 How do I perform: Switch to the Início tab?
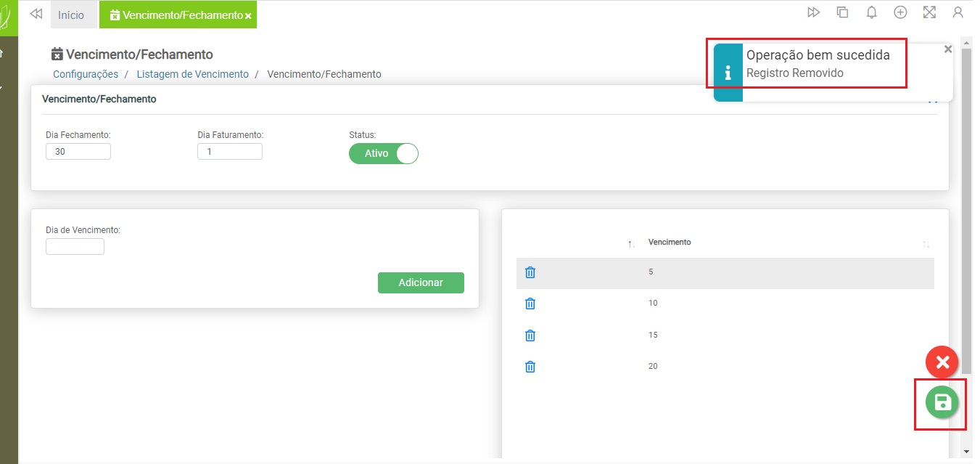coord(71,15)
